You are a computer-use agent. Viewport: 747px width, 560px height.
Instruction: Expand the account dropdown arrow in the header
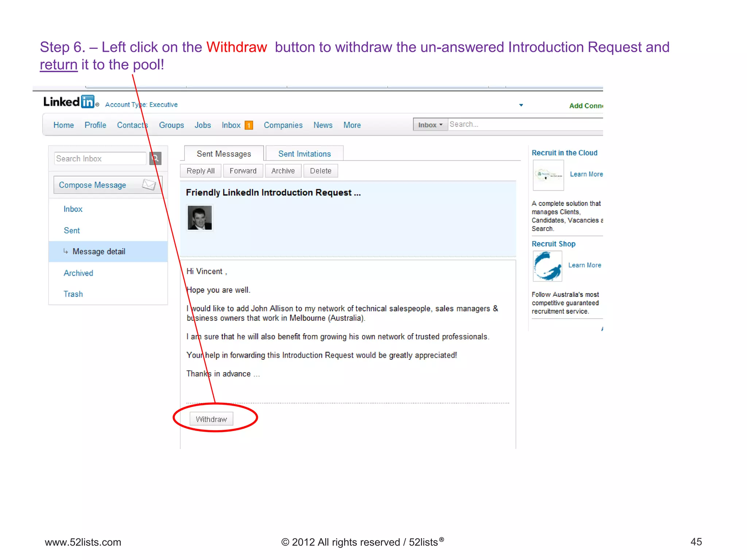[x=521, y=105]
